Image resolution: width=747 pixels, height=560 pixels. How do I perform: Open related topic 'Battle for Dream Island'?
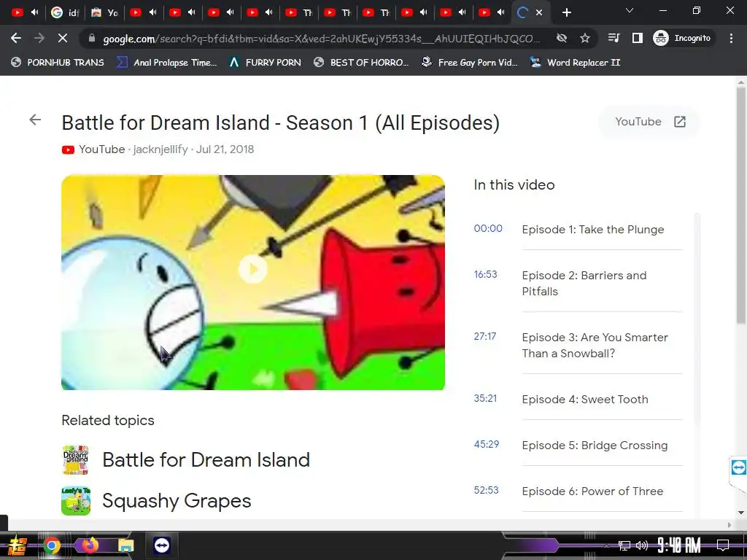point(206,460)
